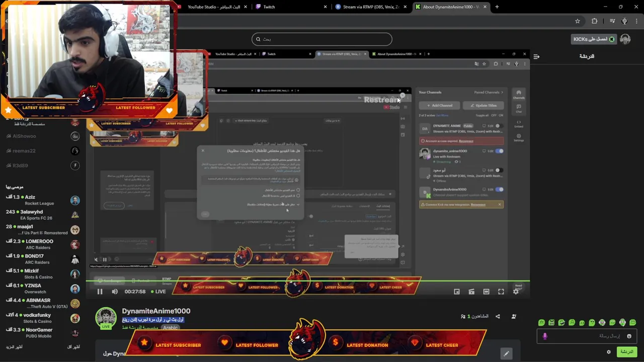Click Add Channel in the Restream panel
The image size is (644, 362).
tap(440, 106)
